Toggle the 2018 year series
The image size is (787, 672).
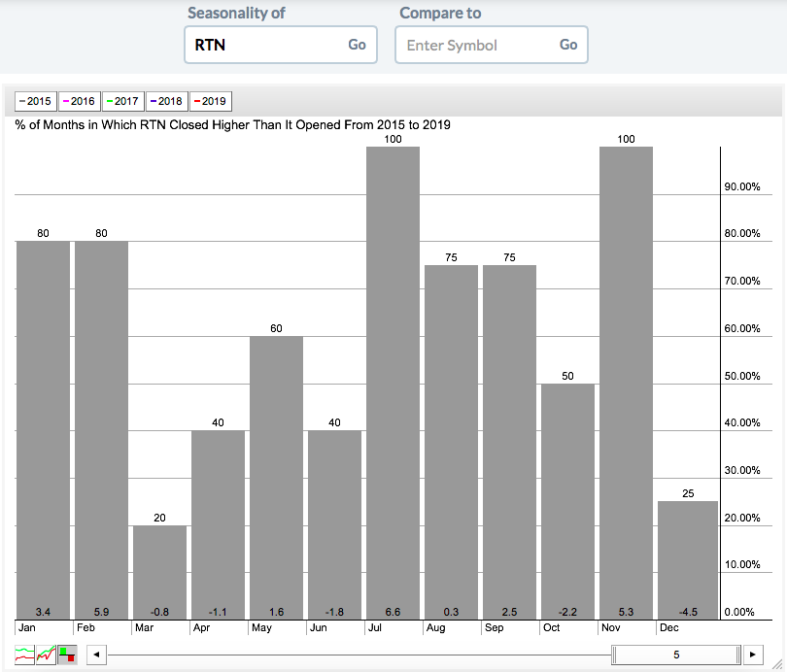[165, 101]
